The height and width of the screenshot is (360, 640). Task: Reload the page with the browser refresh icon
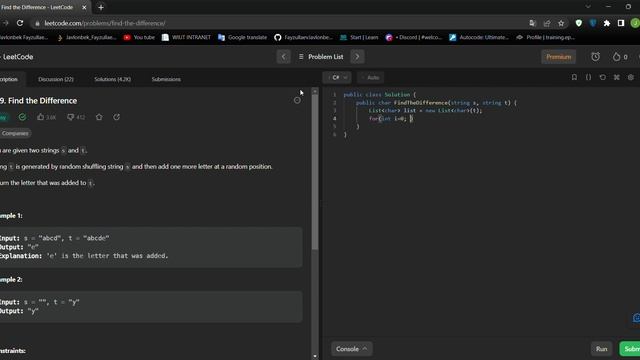click(x=20, y=23)
